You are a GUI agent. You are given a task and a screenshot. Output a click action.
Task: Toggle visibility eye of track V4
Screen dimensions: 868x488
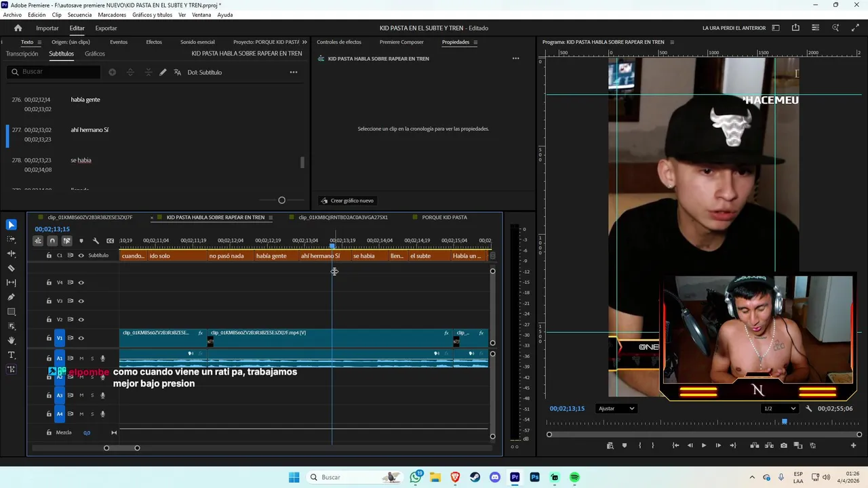point(81,283)
